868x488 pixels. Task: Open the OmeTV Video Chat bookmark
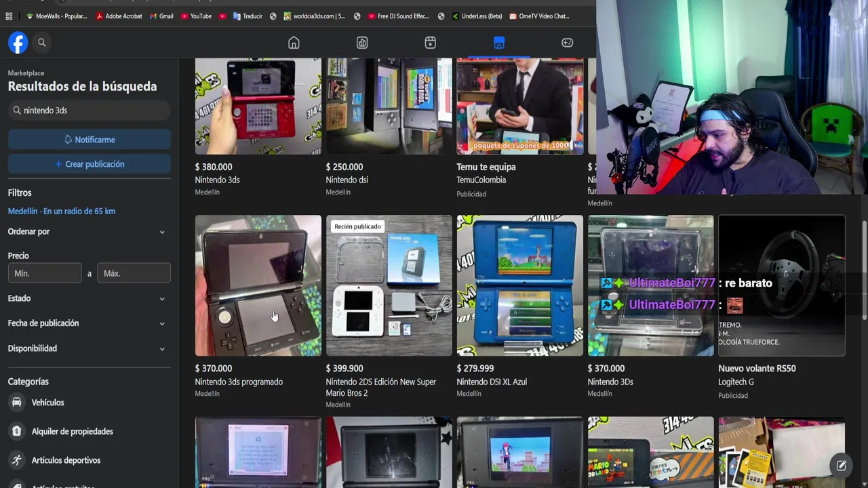540,16
